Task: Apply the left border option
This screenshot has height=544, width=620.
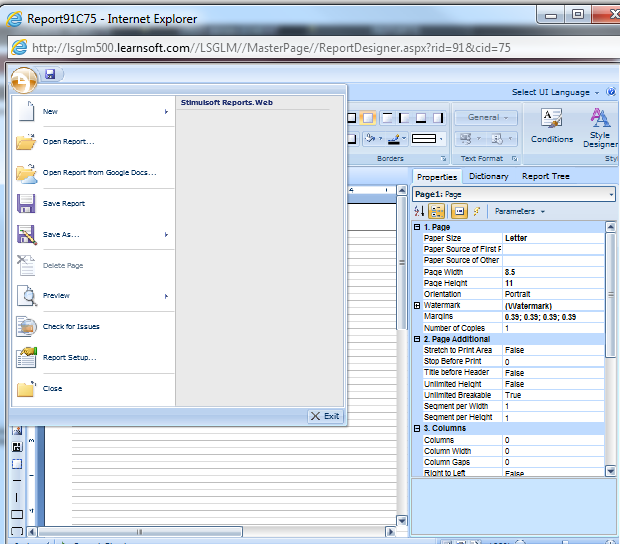Action: pos(404,118)
